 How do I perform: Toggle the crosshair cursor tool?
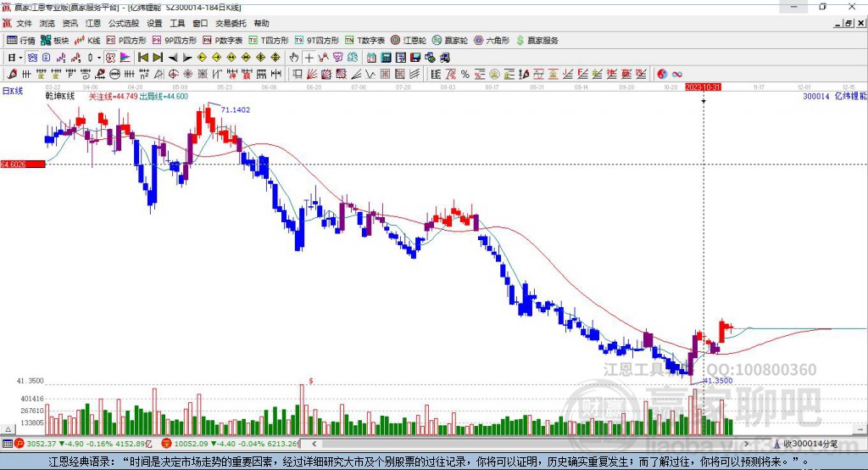click(309, 58)
